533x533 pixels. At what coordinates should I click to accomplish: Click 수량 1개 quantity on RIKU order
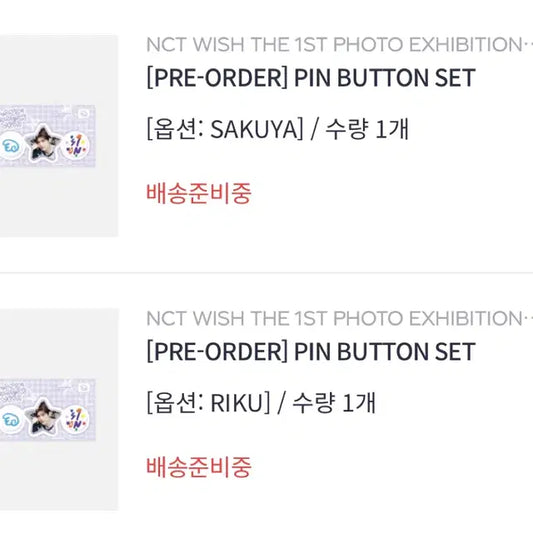point(334,402)
